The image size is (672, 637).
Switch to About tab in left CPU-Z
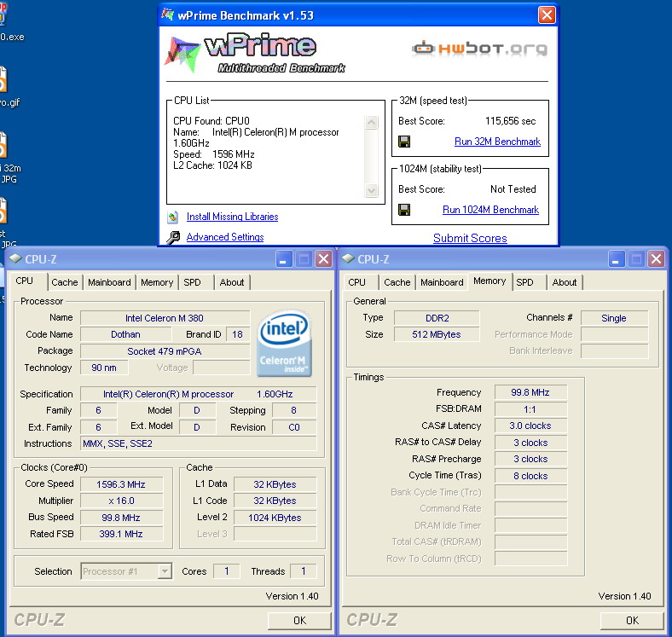tap(232, 282)
